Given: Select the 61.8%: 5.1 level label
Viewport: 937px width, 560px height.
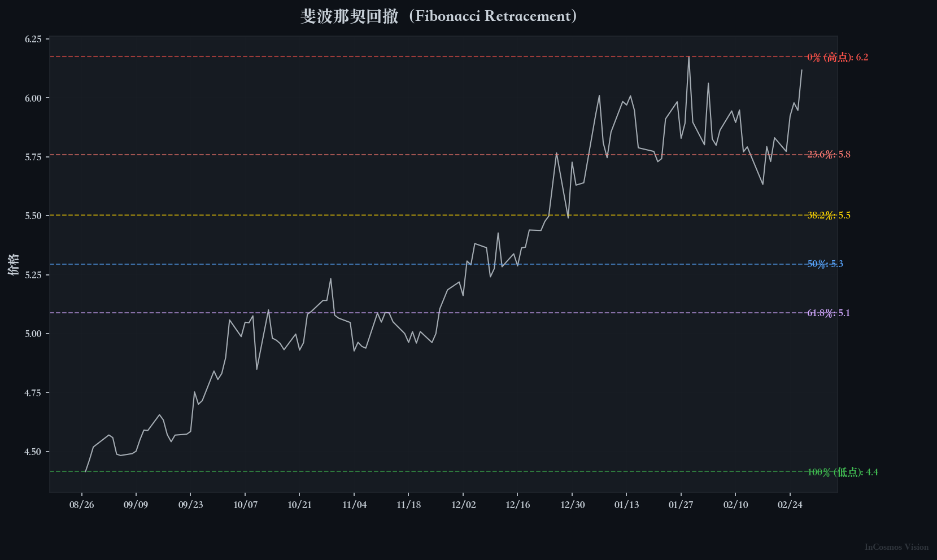Looking at the screenshot, I should click(x=829, y=313).
